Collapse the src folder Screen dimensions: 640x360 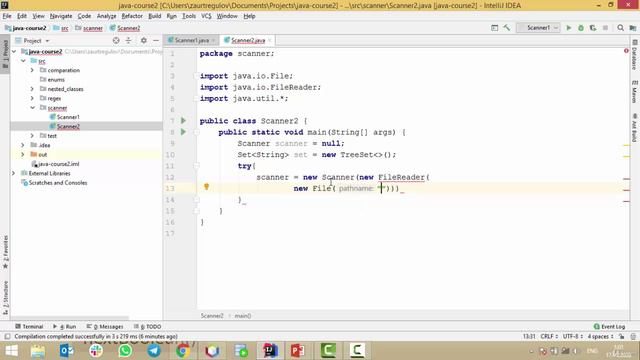(23, 61)
